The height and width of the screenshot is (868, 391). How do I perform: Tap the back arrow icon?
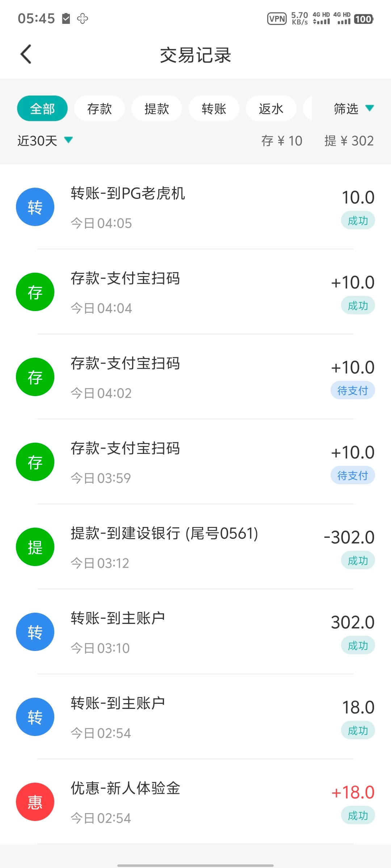tap(26, 55)
